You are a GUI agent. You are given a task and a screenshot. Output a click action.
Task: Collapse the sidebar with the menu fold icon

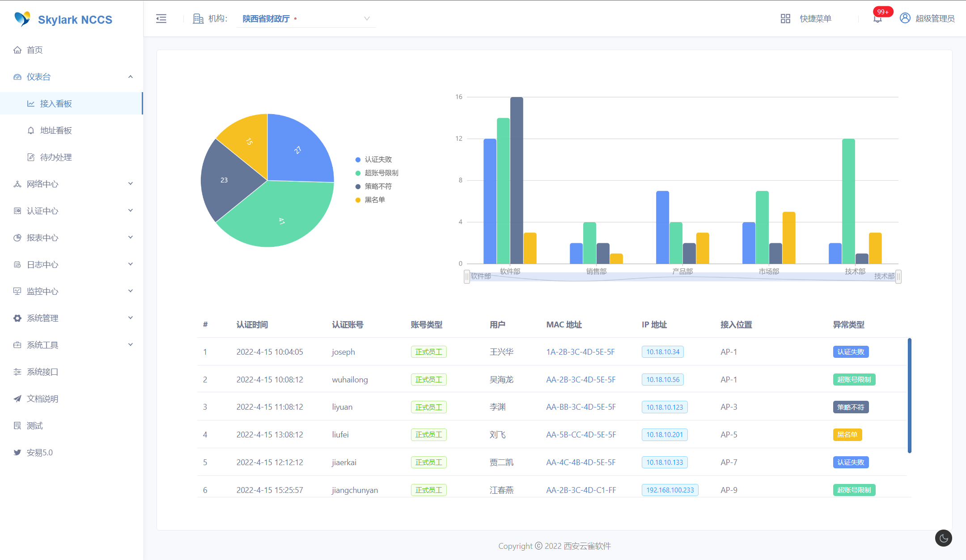pyautogui.click(x=161, y=18)
